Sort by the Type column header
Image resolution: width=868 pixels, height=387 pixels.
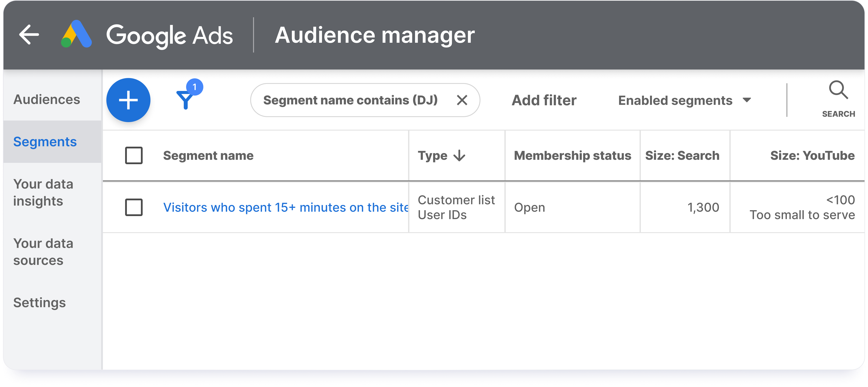tap(433, 156)
